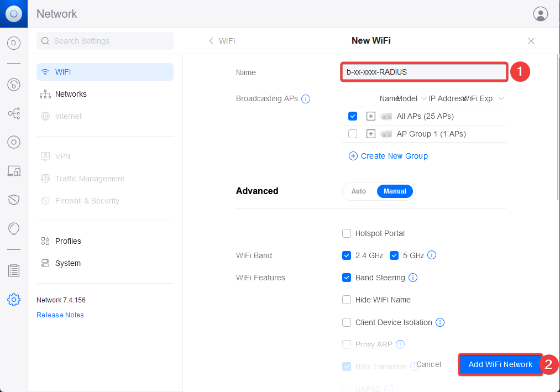Image resolution: width=560 pixels, height=392 pixels.
Task: Click the Add WiFi Network button
Action: point(500,364)
